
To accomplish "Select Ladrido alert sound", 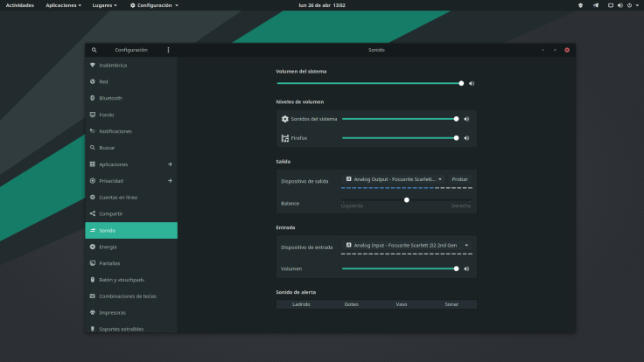I will point(301,304).
